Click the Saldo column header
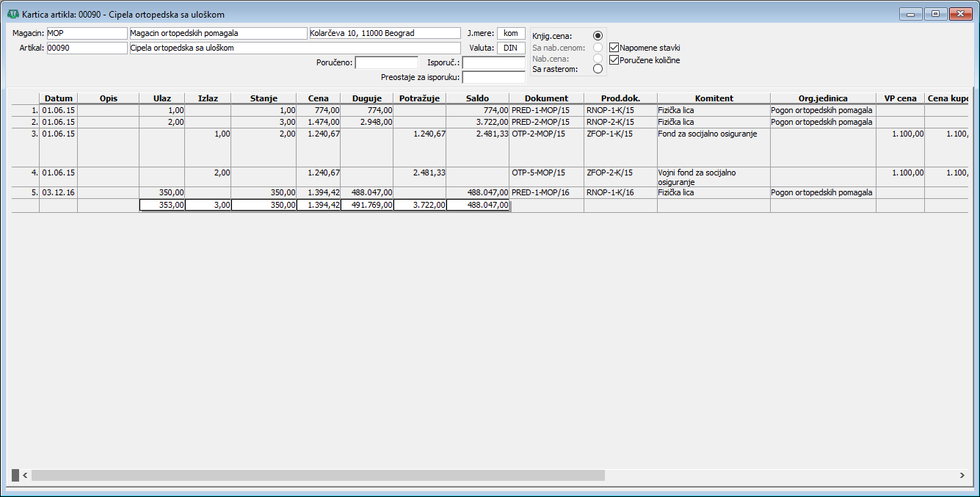This screenshot has width=980, height=497. 477,98
